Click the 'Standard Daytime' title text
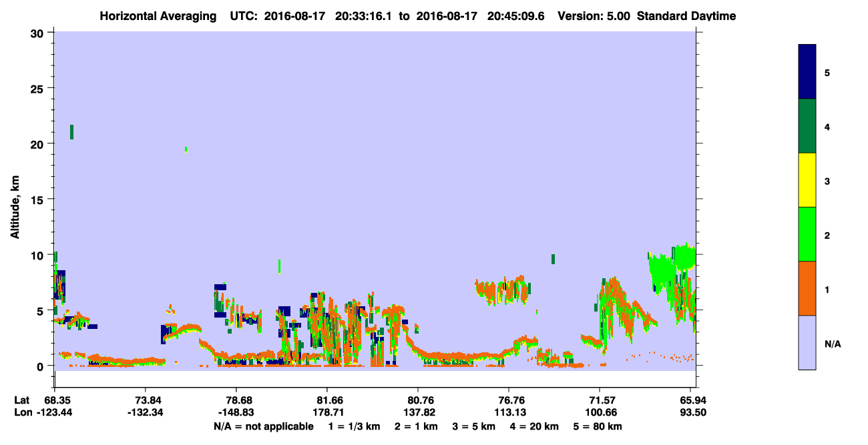Image resolution: width=868 pixels, height=445 pixels. 686,16
